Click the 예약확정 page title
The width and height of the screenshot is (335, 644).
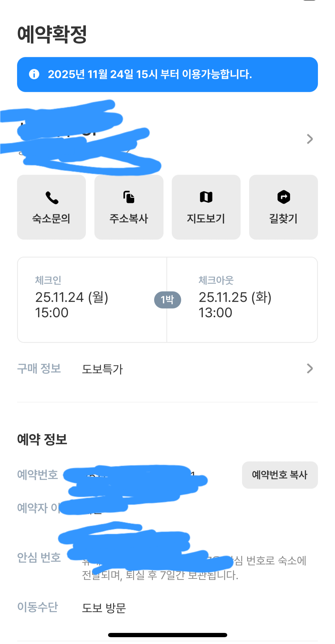(x=52, y=34)
